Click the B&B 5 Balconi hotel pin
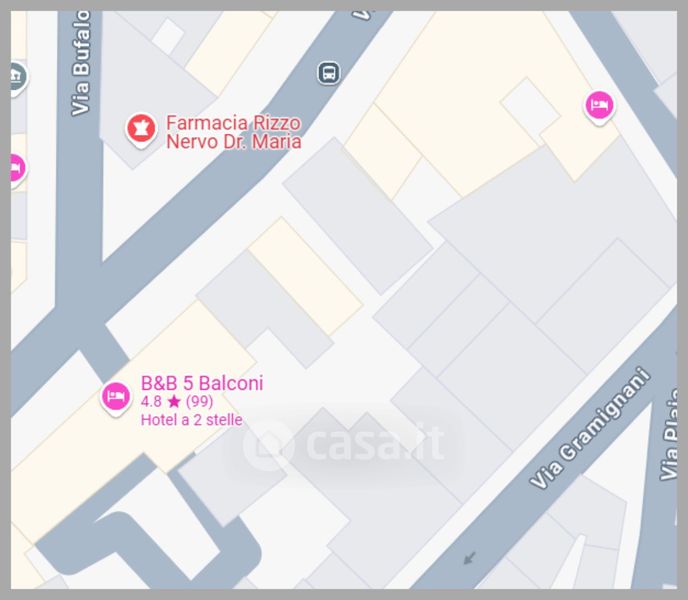This screenshot has height=600, width=688. (x=116, y=397)
